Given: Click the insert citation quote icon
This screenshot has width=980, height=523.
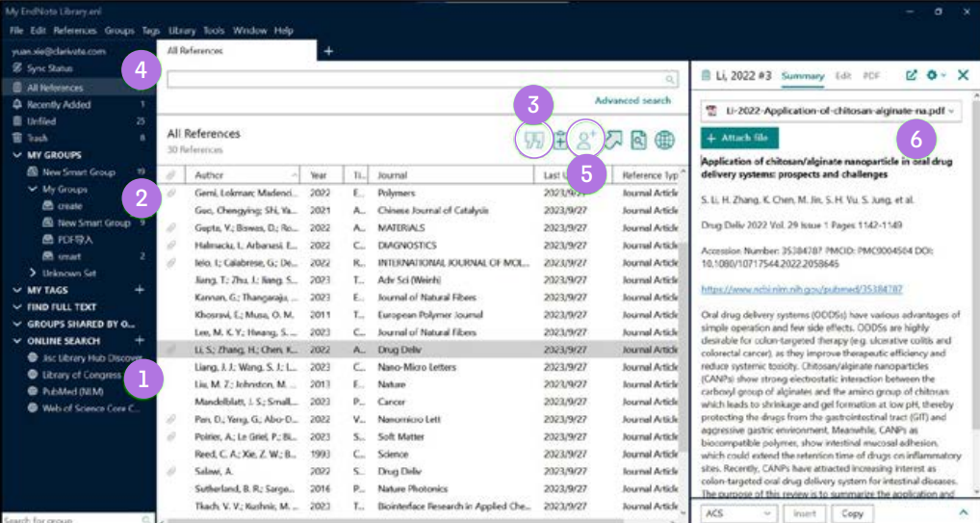Looking at the screenshot, I should 532,140.
